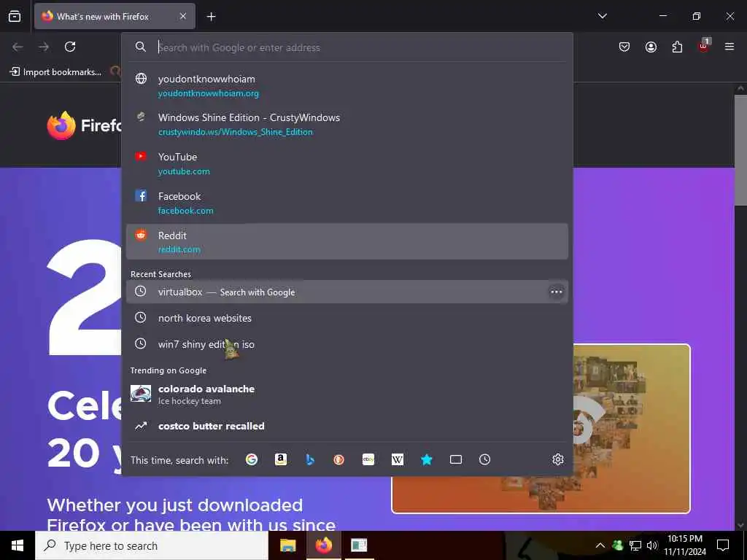747x560 pixels.
Task: Click the Type here to search box
Action: pyautogui.click(x=152, y=545)
